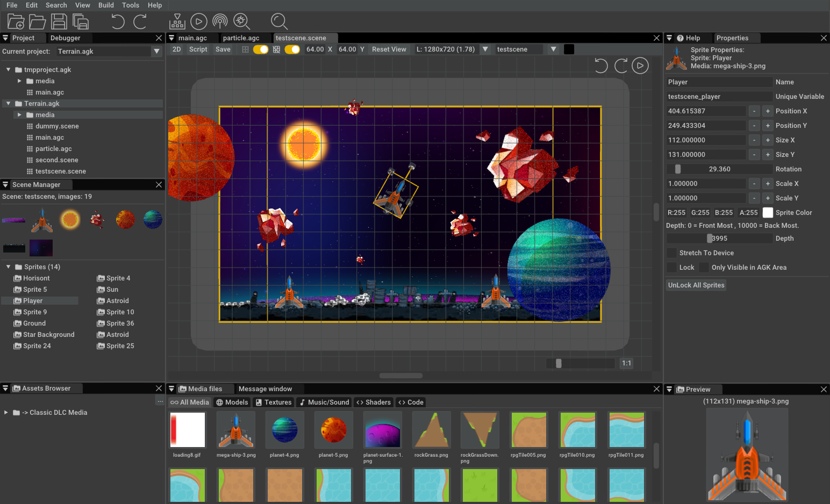Screen dimensions: 830x504
Task: Click the scene editor undo icon
Action: click(601, 66)
